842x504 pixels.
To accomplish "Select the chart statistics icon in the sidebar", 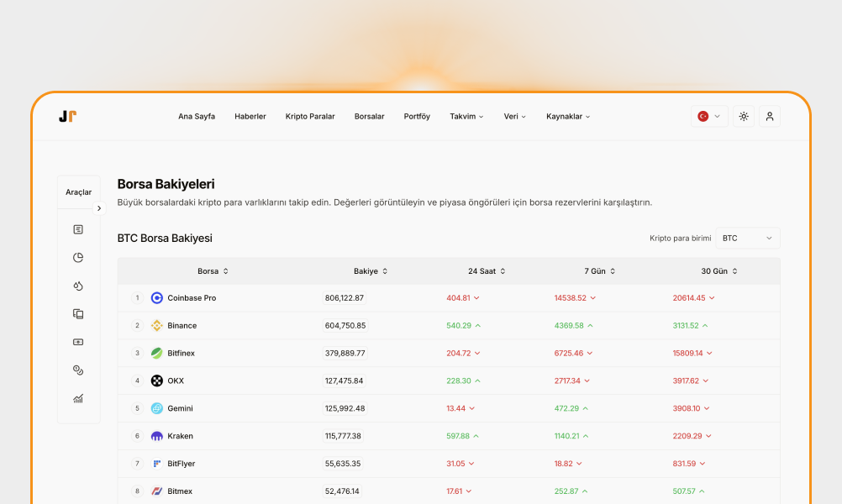I will pos(78,398).
